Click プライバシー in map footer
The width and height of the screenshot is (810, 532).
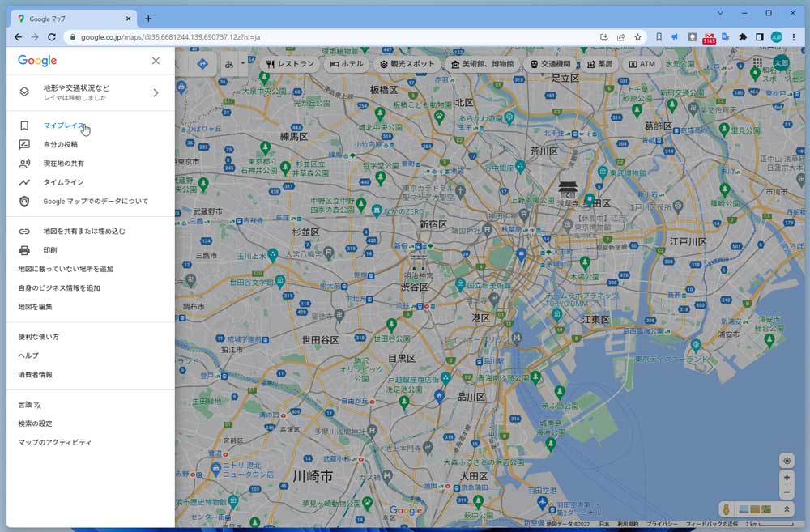[662, 524]
